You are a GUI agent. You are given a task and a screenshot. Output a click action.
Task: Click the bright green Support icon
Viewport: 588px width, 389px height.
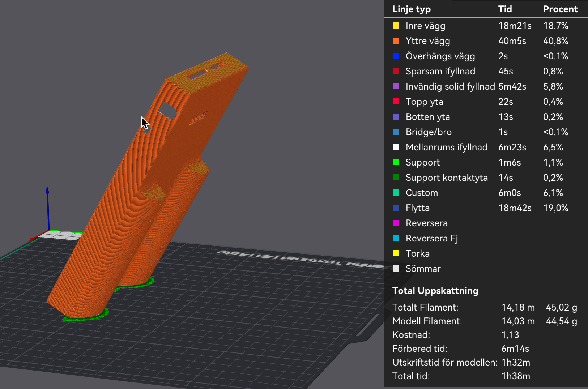[396, 162]
